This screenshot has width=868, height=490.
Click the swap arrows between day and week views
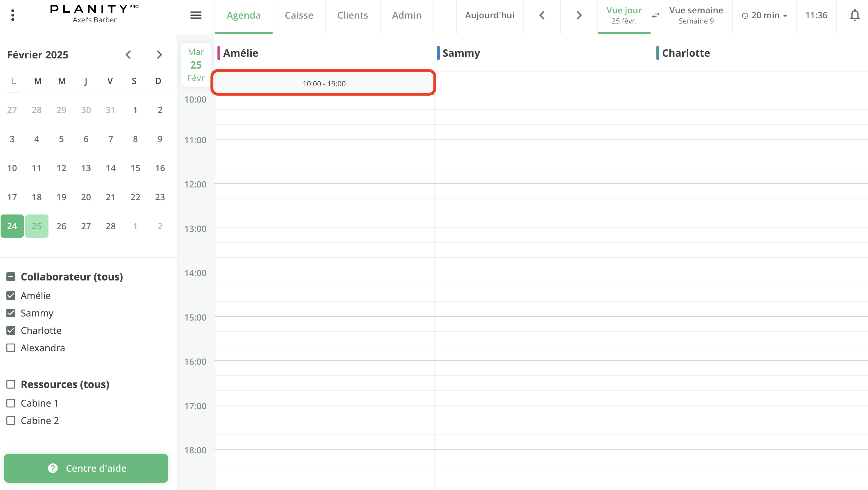[655, 15]
